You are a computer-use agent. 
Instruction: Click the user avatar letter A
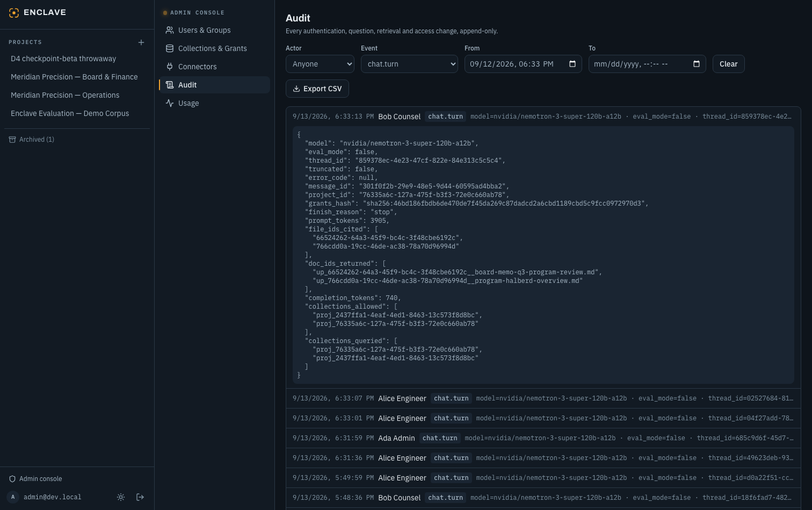pos(13,497)
